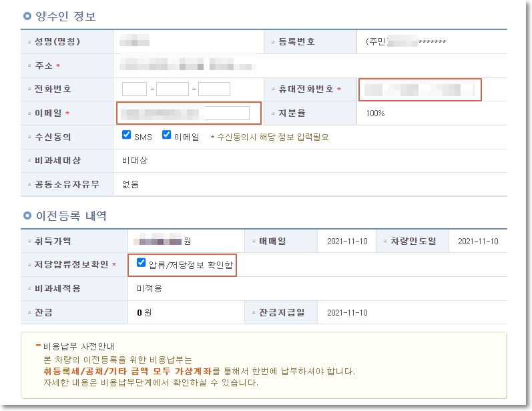
Task: Click the middle 전화번호 input box
Action: pos(172,89)
